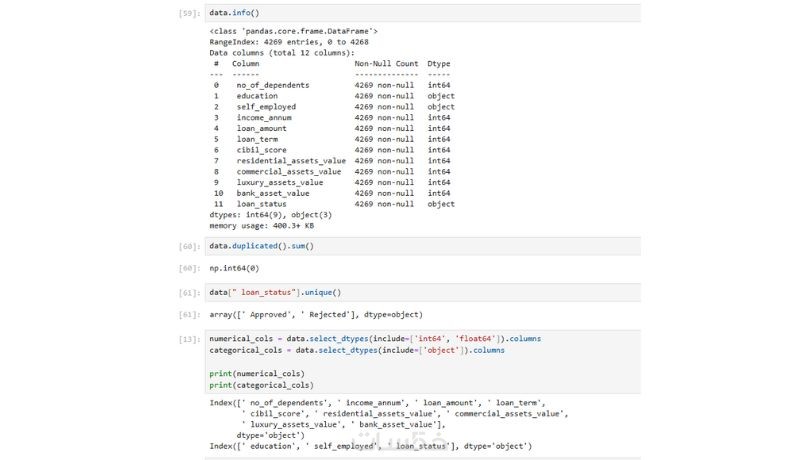Click the array Approved/Rejected output
800x460 pixels.
click(x=316, y=315)
